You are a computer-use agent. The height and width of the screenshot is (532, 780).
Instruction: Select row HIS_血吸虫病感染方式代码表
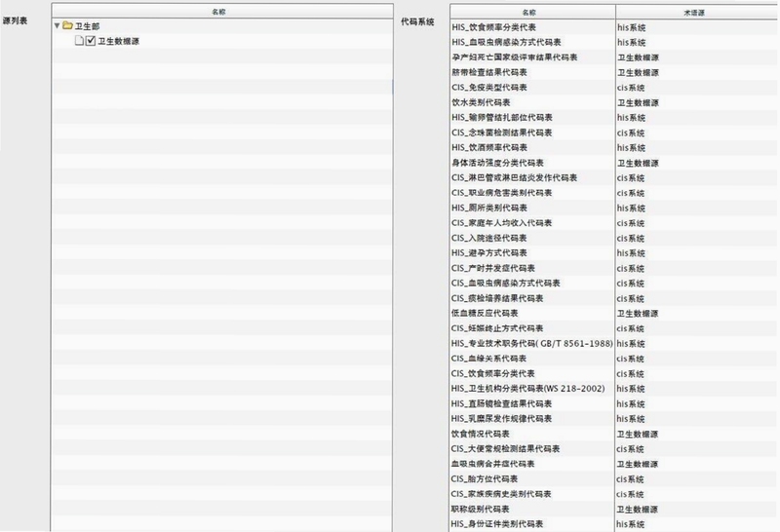coord(614,42)
